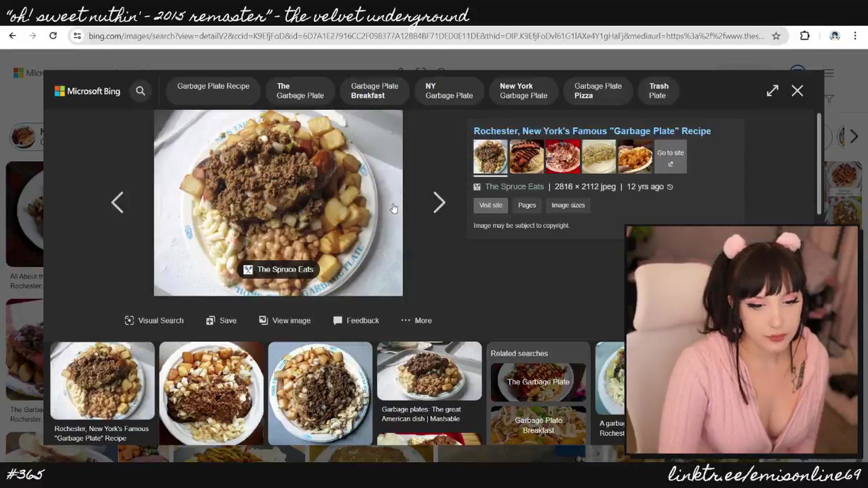Open site information icon in address bar
The width and height of the screenshot is (868, 488).
(x=77, y=36)
